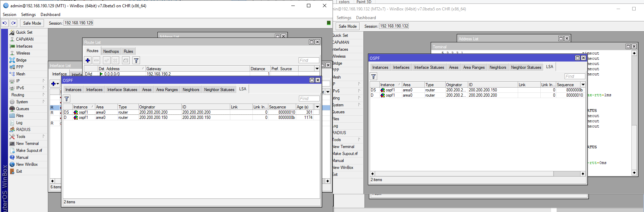Image resolution: width=644 pixels, height=212 pixels.
Task: Select Area Ranges tab in MT1 OSPF
Action: tap(167, 89)
